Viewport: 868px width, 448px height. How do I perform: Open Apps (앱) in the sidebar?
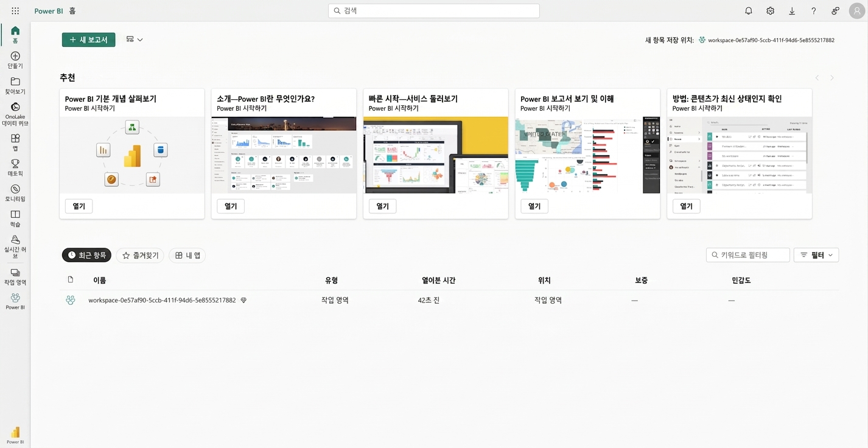click(x=15, y=142)
